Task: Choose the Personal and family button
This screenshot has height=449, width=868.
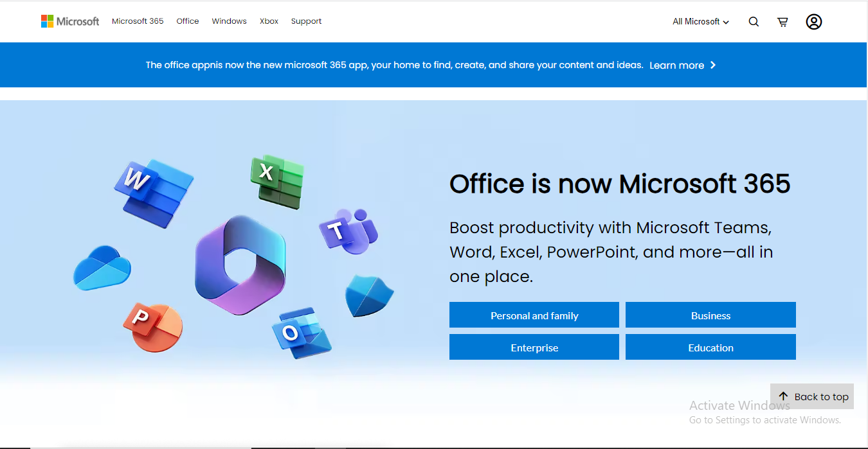Action: click(x=534, y=315)
